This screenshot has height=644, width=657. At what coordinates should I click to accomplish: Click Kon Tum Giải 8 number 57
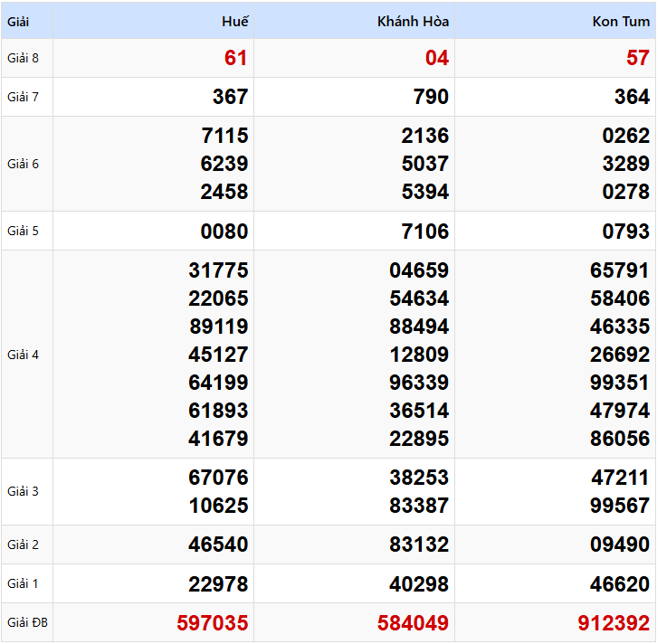click(x=638, y=58)
